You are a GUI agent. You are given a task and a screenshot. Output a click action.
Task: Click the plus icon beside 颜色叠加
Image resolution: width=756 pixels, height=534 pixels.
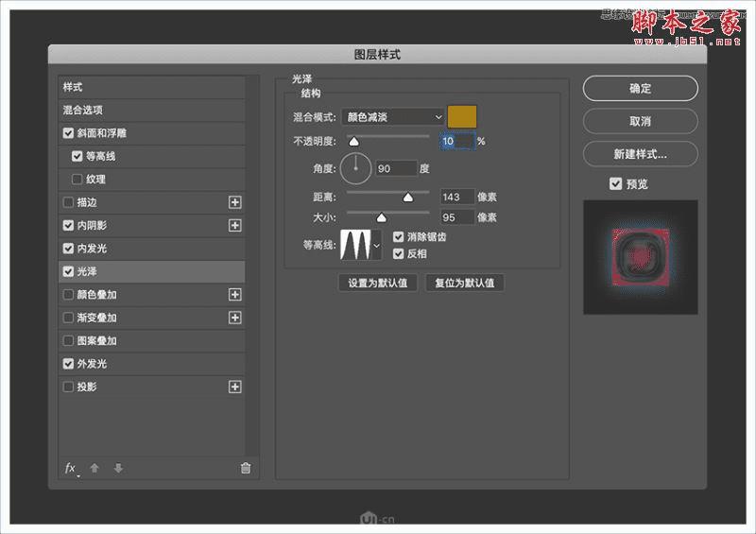pos(234,294)
